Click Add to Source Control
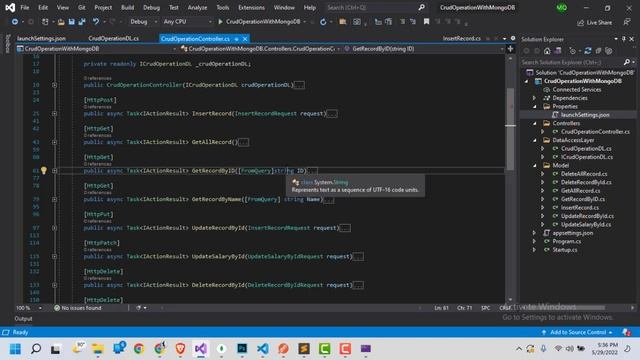Viewport: 640px width, 360px height. [577, 332]
